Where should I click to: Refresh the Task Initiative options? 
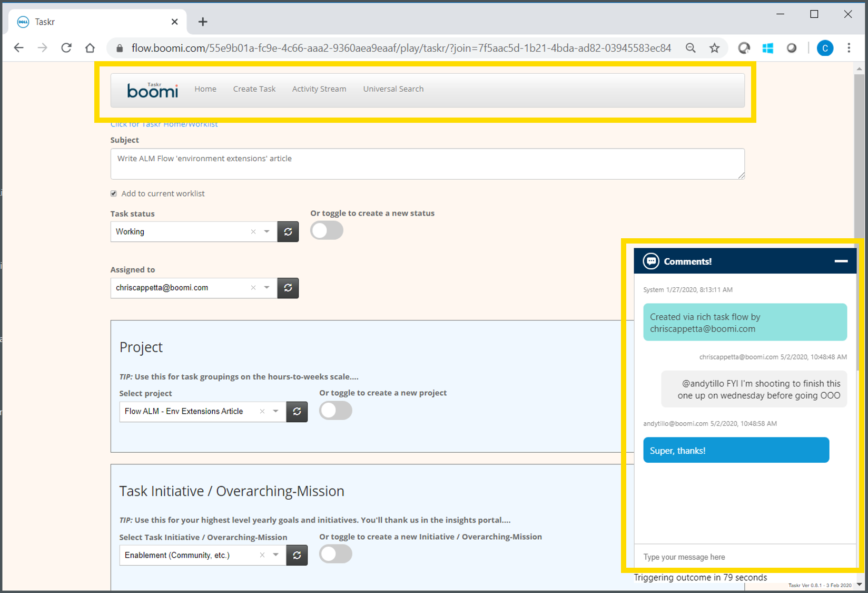pos(297,555)
